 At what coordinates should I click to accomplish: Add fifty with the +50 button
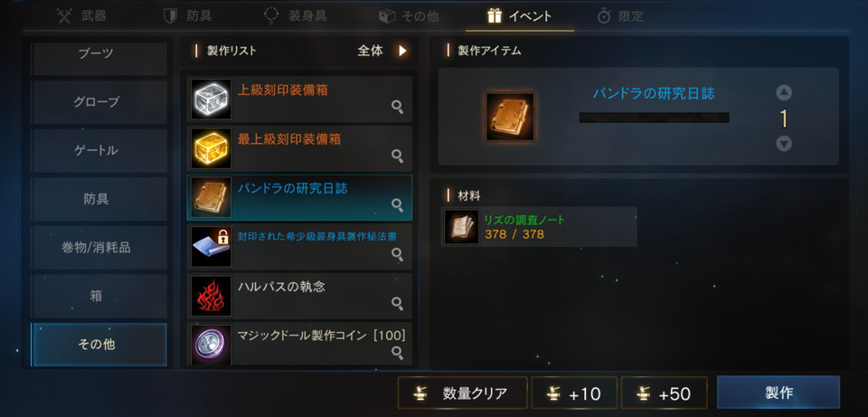point(664,393)
